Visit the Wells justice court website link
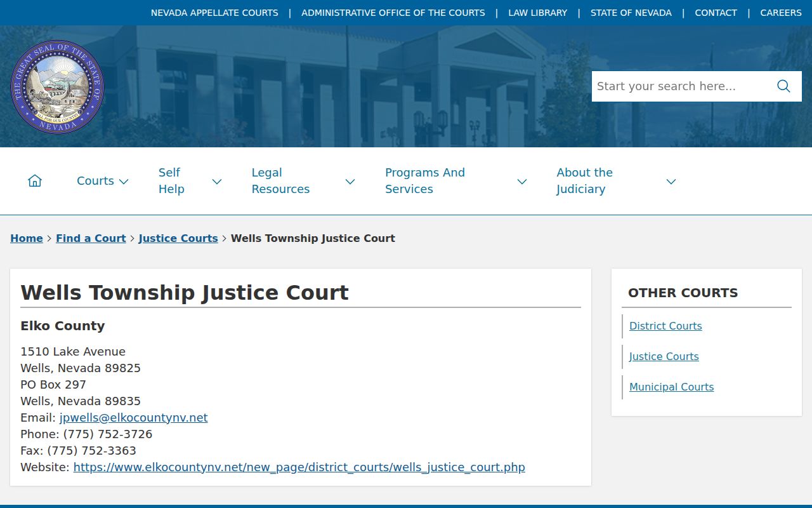 [x=299, y=467]
